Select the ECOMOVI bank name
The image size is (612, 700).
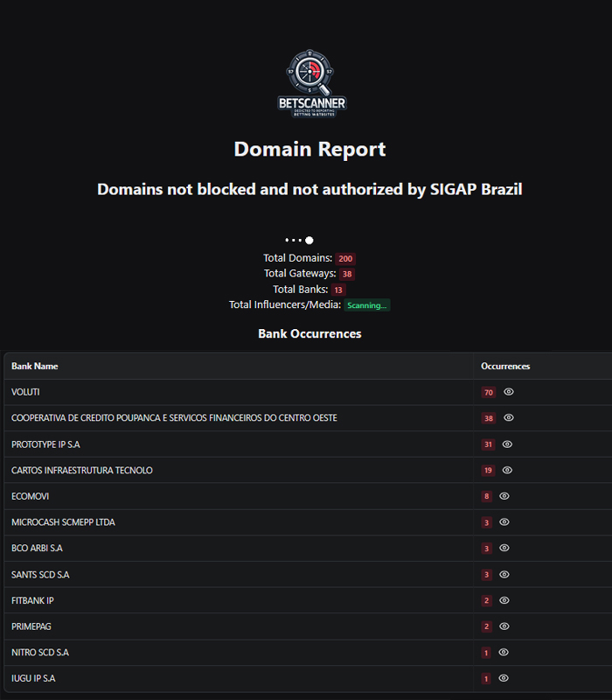(31, 496)
